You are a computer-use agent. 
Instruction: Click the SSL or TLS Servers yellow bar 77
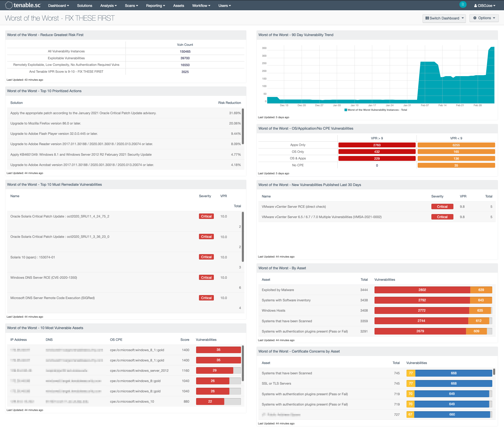pyautogui.click(x=411, y=383)
